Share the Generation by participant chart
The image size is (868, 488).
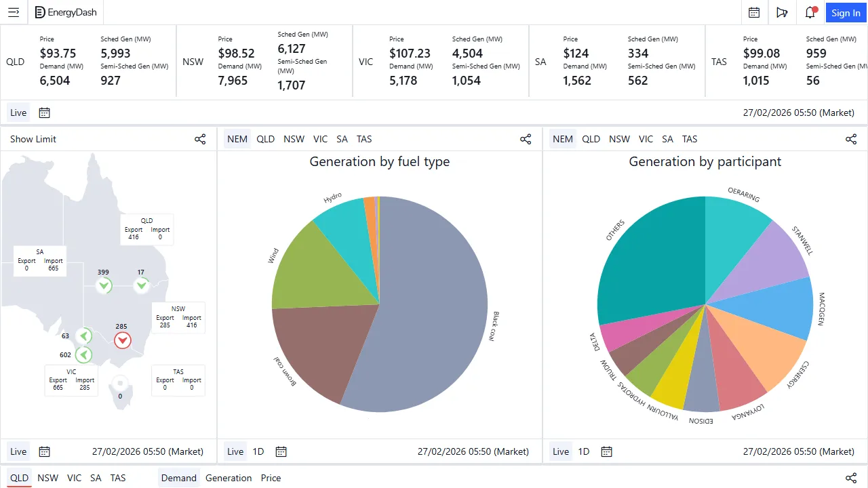(x=851, y=139)
